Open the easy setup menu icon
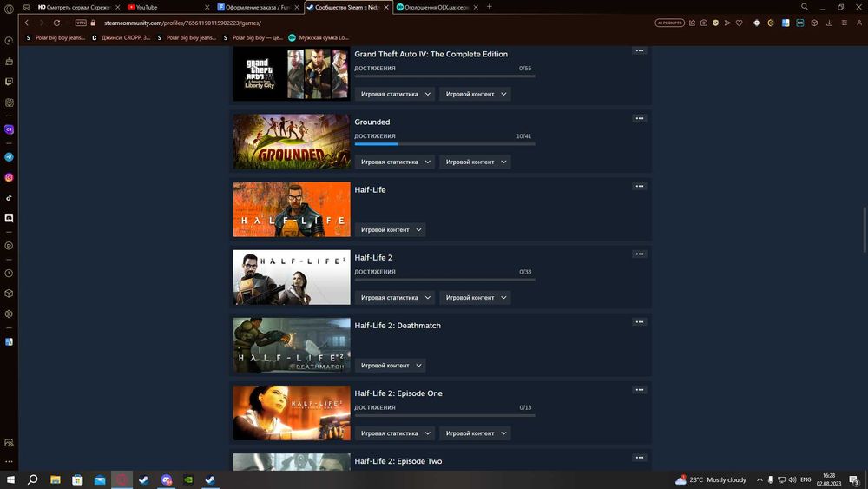 [x=845, y=23]
